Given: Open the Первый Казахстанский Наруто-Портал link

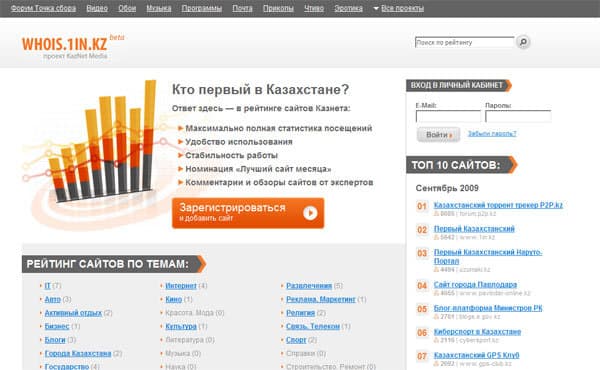Looking at the screenshot, I should (488, 256).
